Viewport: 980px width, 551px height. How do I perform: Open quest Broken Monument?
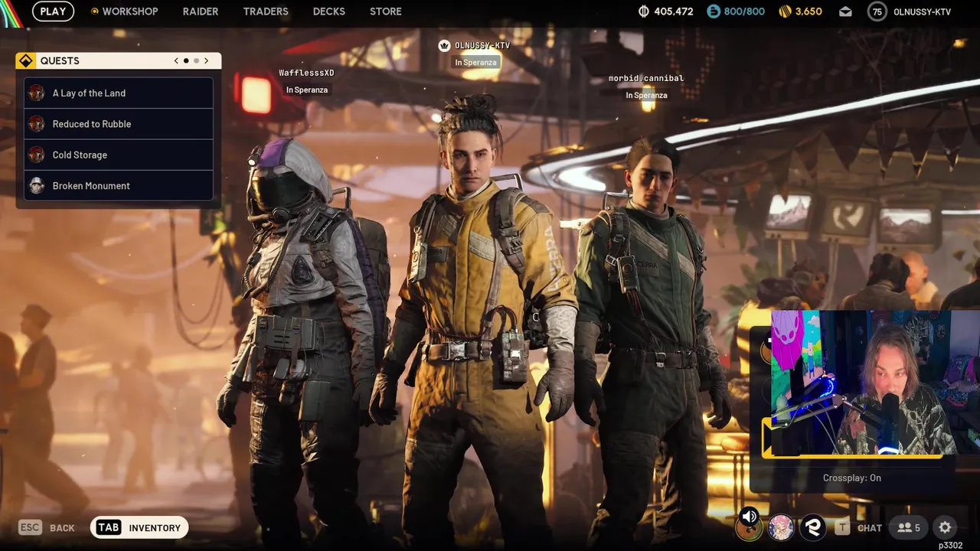(x=119, y=185)
